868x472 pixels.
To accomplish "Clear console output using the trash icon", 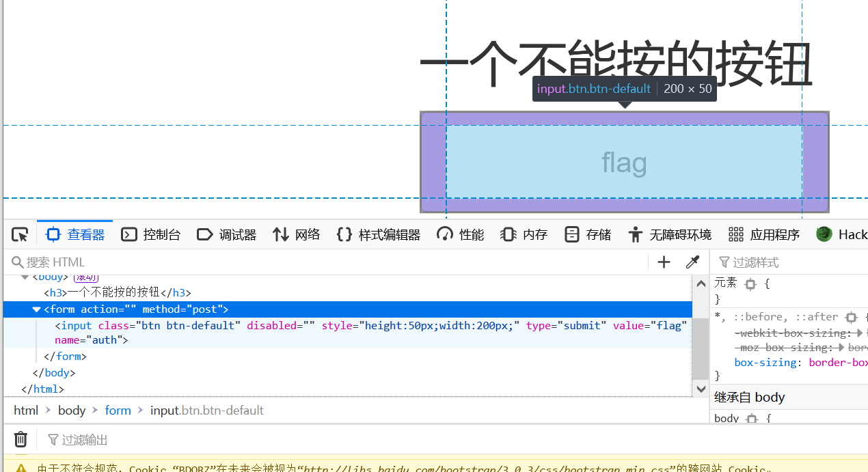I will [x=20, y=439].
